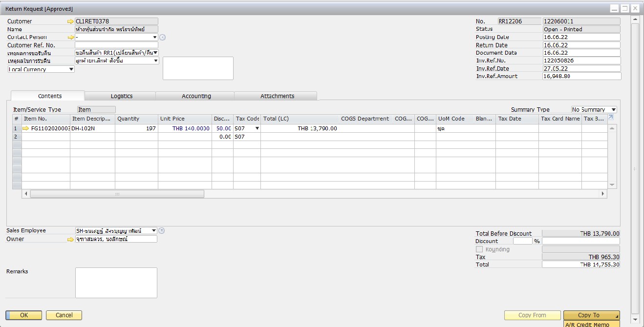The width and height of the screenshot is (644, 327).
Task: Open item details via Item No. arrow
Action: (x=26, y=128)
